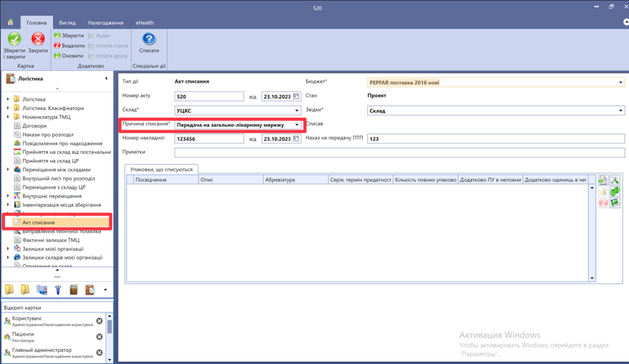Open Повідомлення про надходження item
629x364 pixels.
(x=62, y=143)
